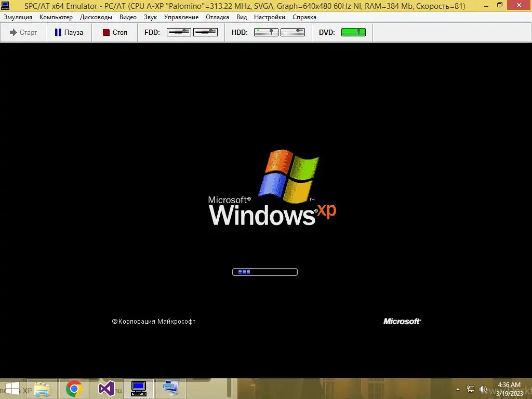Click the Корпорация Майкрософт copyright text

[154, 321]
